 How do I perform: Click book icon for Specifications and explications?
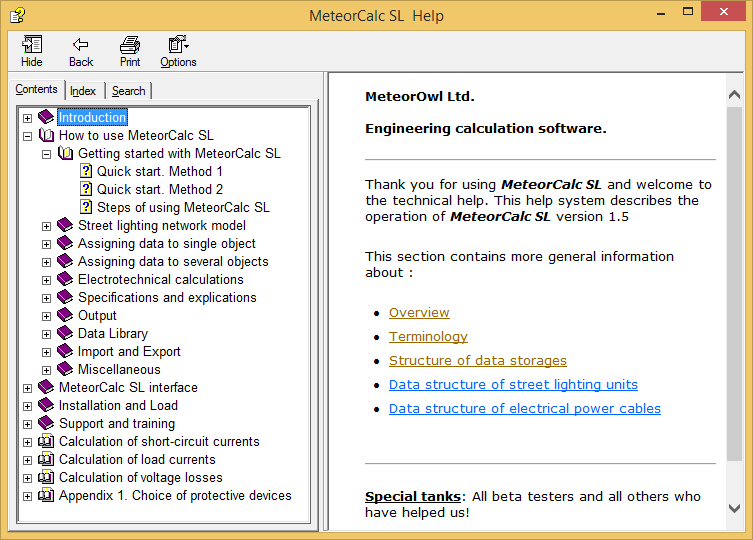[65, 297]
